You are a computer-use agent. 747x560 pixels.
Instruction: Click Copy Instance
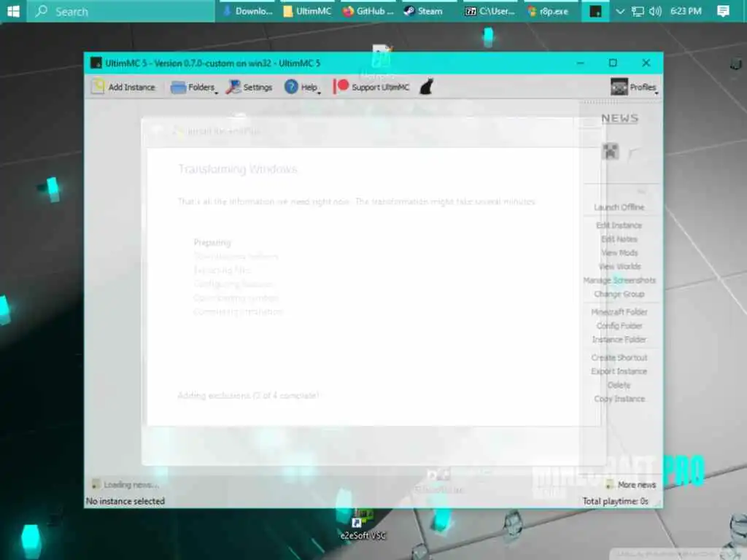coord(619,399)
